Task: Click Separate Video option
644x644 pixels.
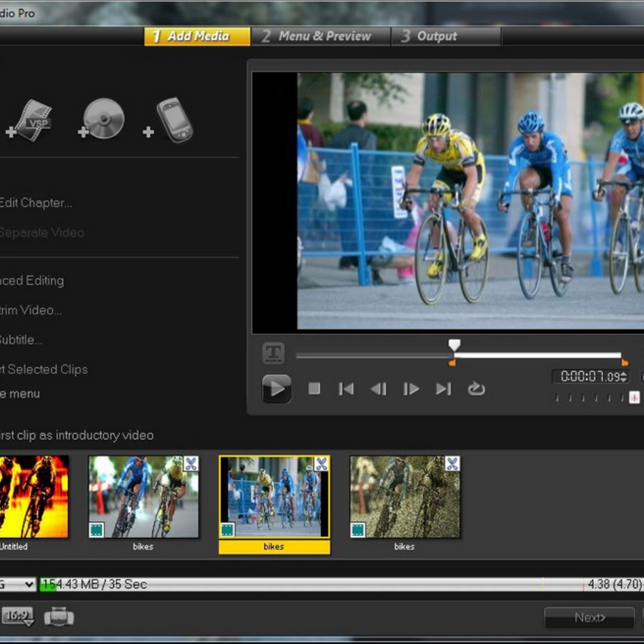Action: coord(42,232)
